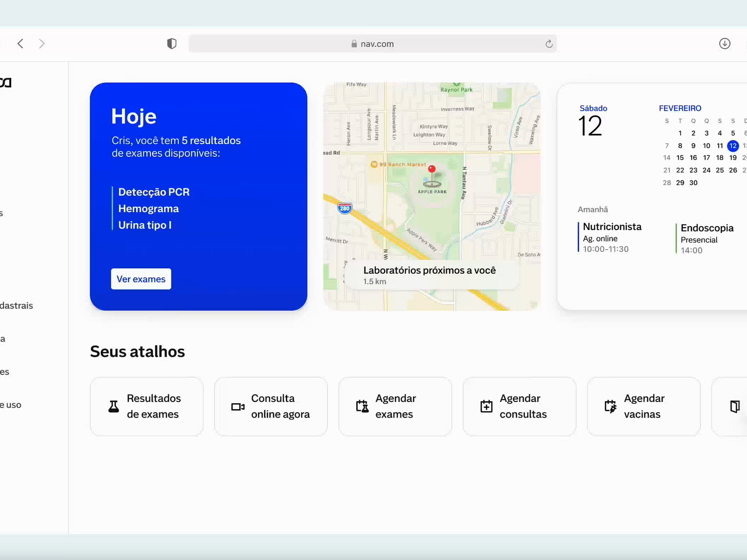Select day 15 in the February calendar
Screen dimensions: 747x560
680,158
